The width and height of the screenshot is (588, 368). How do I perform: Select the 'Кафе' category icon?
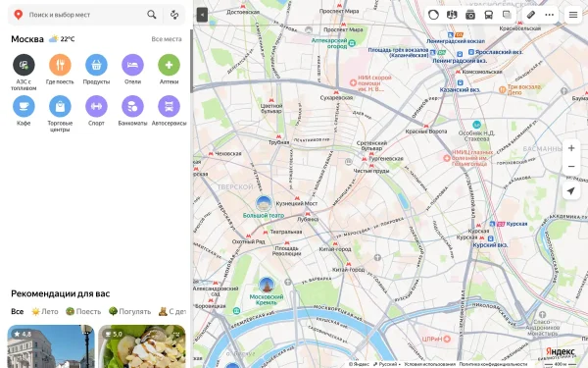(24, 106)
